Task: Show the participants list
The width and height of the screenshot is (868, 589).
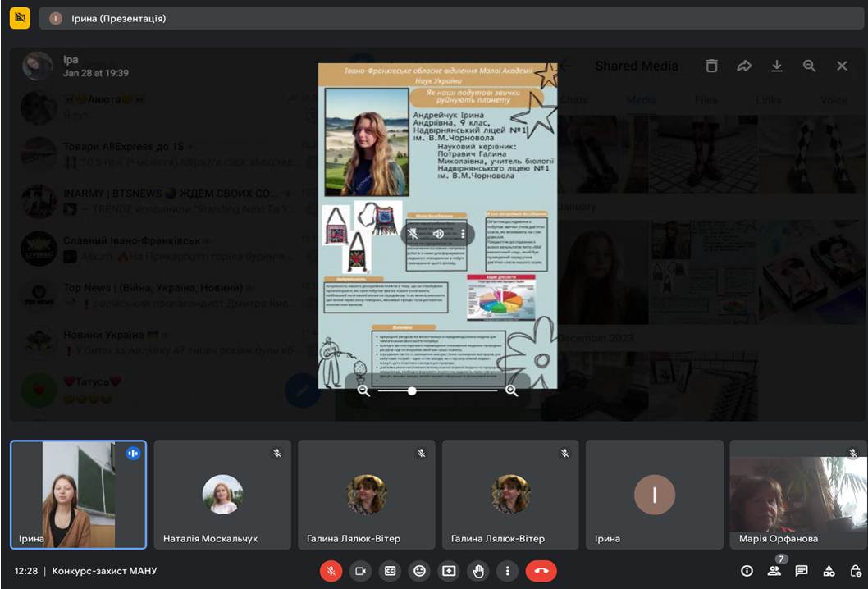Action: click(x=774, y=571)
